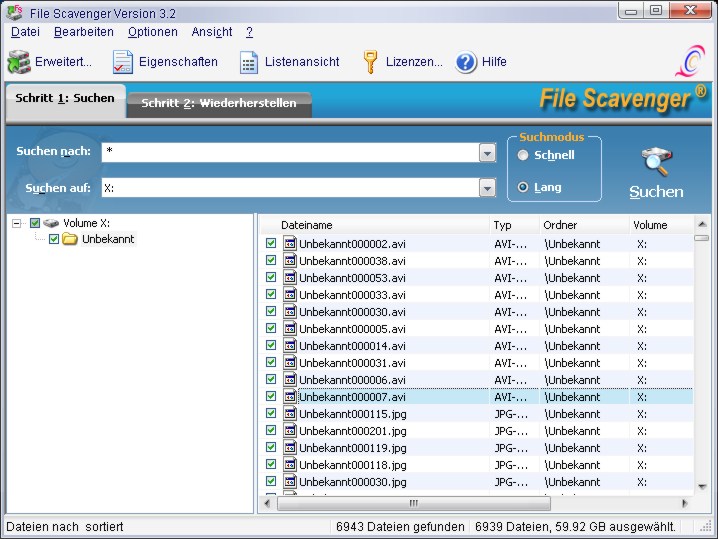Click the Suchen button label

[656, 191]
